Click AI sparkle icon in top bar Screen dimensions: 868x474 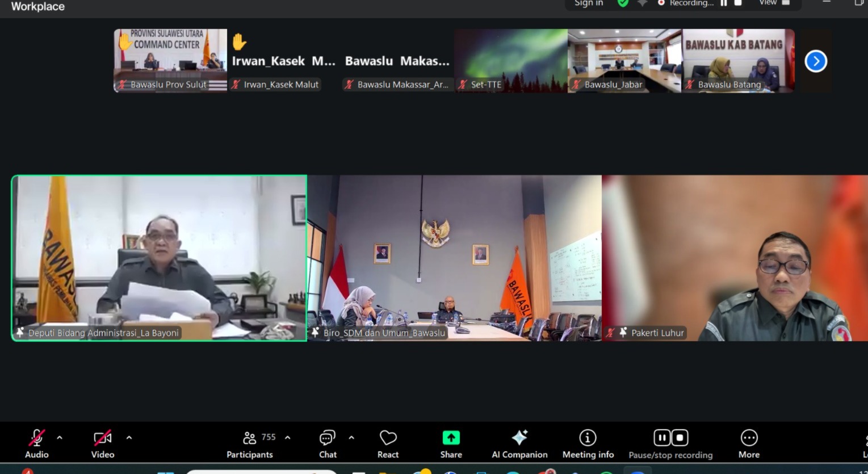point(643,3)
